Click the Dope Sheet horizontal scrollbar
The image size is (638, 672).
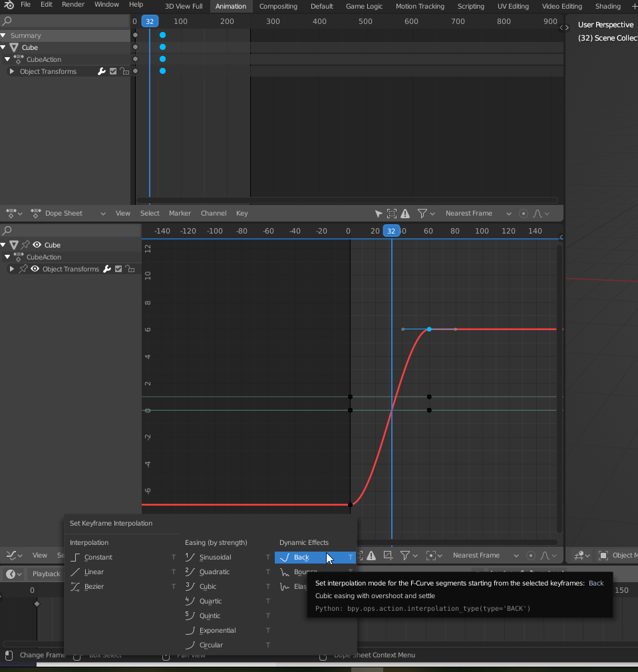pyautogui.click(x=346, y=200)
